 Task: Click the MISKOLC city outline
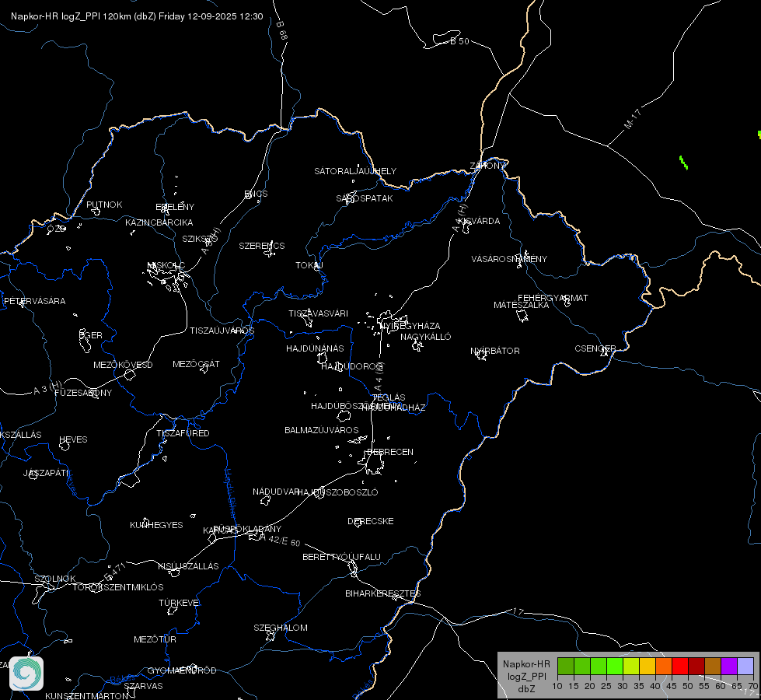(x=167, y=278)
